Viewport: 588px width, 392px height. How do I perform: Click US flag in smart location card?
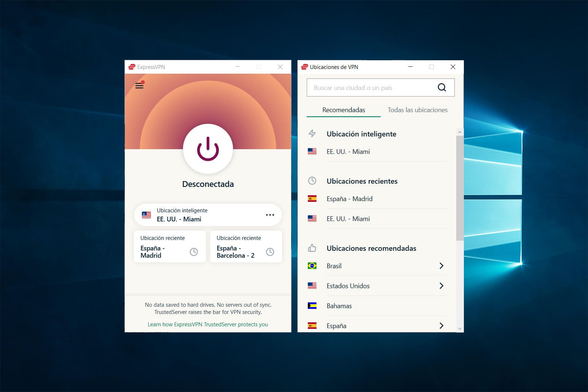tap(147, 215)
